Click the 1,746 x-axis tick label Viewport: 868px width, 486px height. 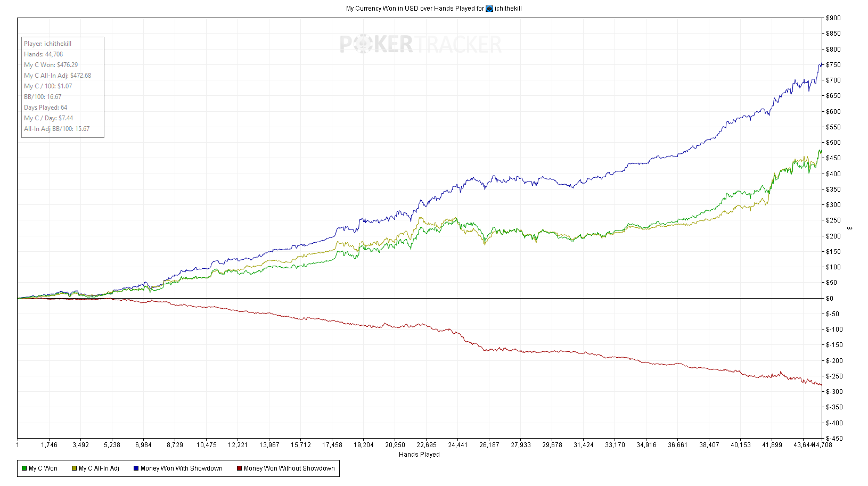[x=49, y=445]
